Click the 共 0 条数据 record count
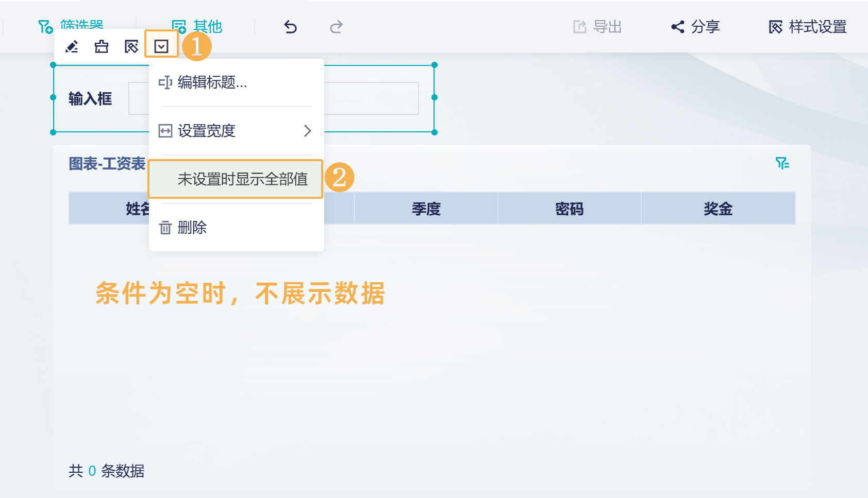Screen dimensions: 868x498 tap(107, 471)
